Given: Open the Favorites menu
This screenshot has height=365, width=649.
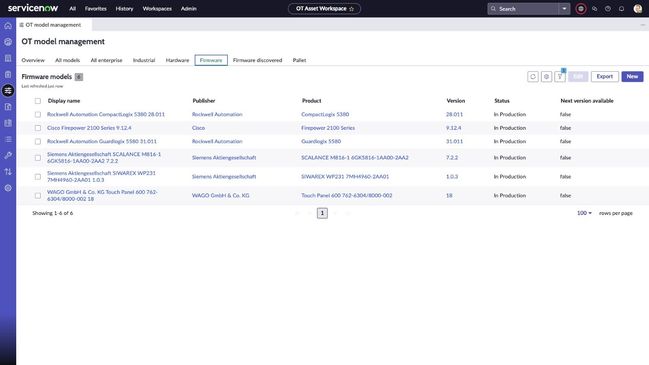Looking at the screenshot, I should pos(96,9).
